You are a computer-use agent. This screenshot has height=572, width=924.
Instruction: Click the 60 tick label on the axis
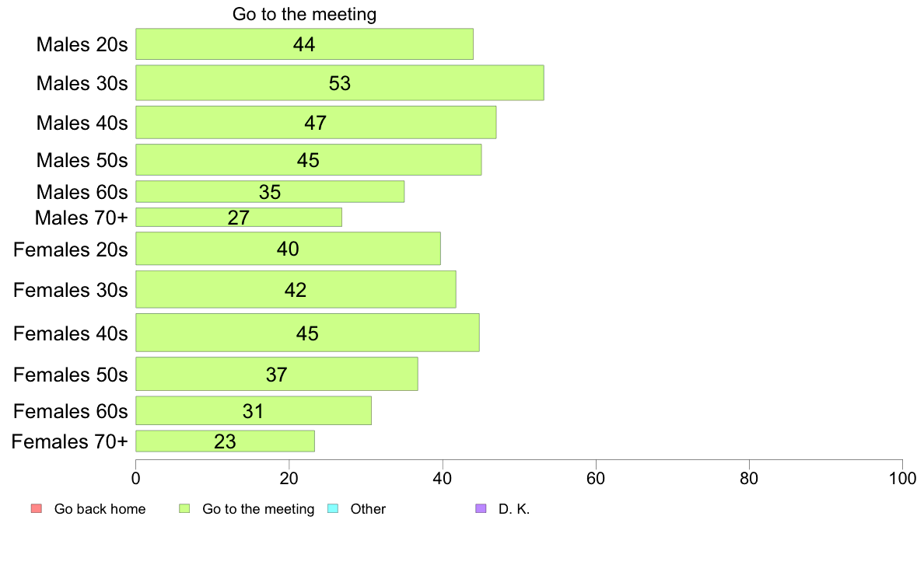[x=596, y=478]
